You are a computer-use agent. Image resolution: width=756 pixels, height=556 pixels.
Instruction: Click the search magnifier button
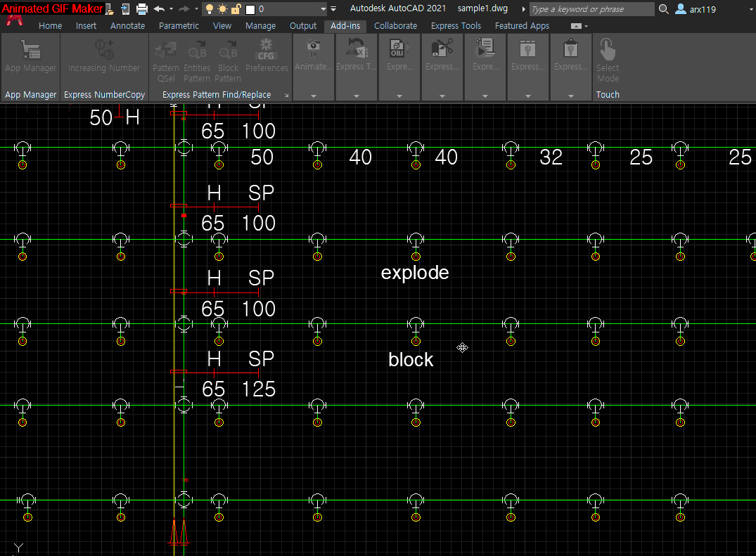[665, 9]
